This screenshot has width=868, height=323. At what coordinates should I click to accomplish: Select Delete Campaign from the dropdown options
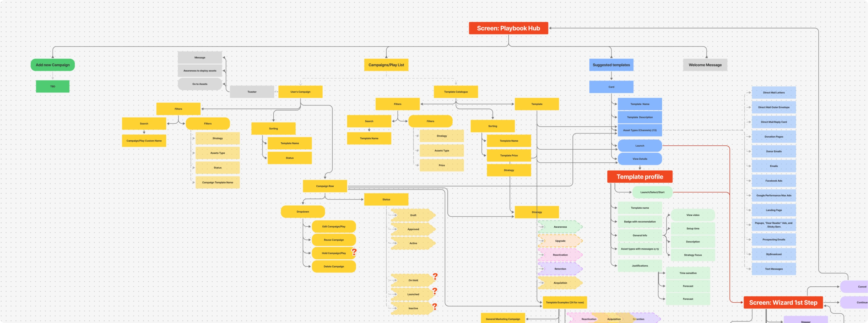click(334, 267)
